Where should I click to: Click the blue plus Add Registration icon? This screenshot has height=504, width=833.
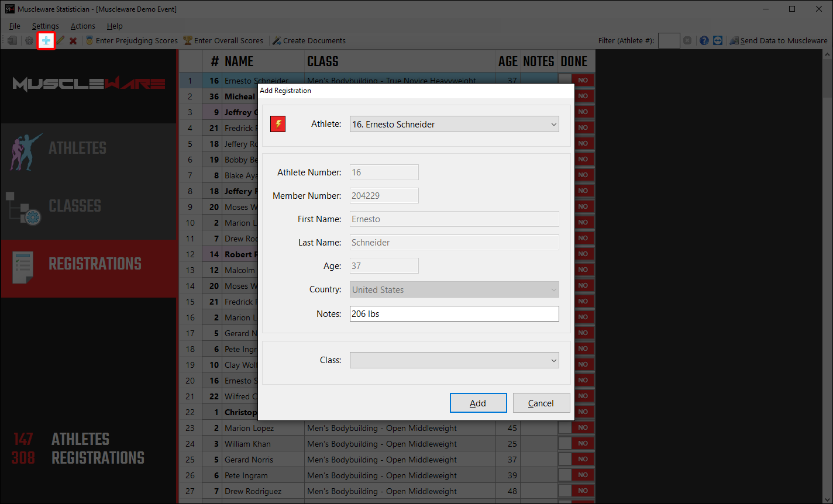point(46,40)
